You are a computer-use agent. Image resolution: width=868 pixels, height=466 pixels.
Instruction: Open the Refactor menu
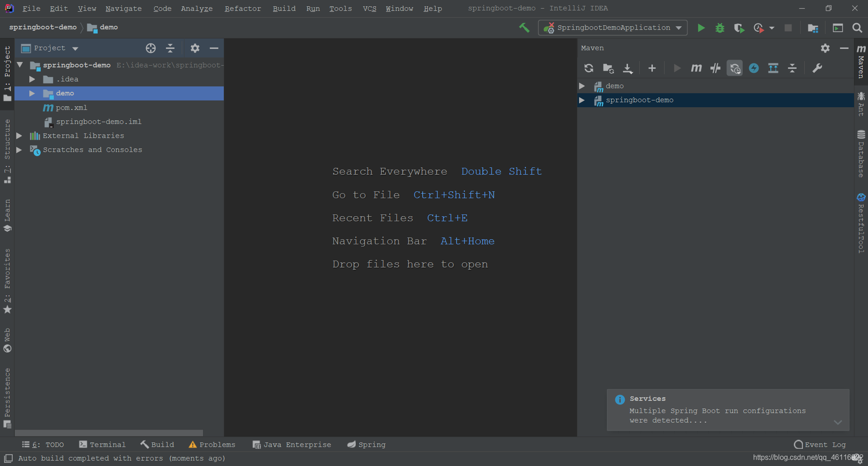coord(243,9)
